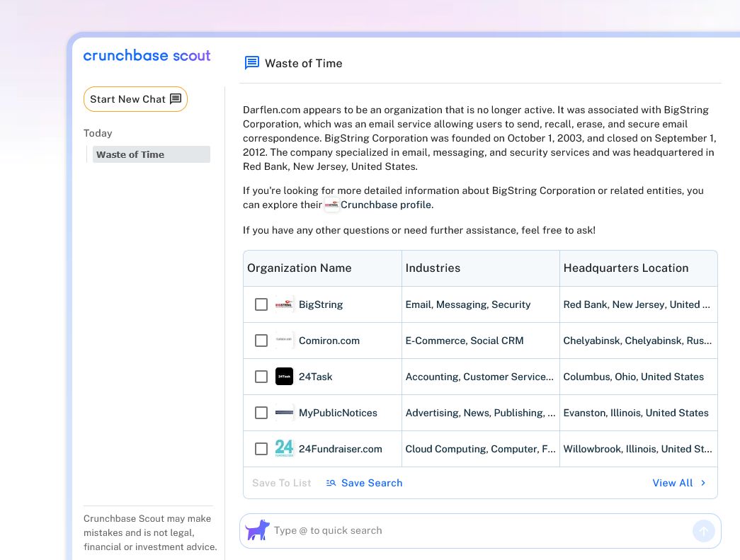
Task: Click the Advertising, News, Publishing cell
Action: coord(480,413)
